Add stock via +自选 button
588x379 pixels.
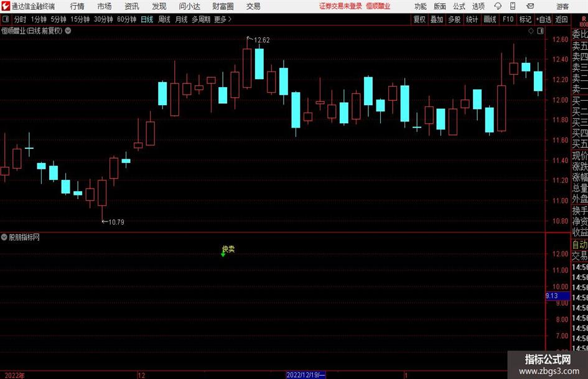click(x=543, y=19)
